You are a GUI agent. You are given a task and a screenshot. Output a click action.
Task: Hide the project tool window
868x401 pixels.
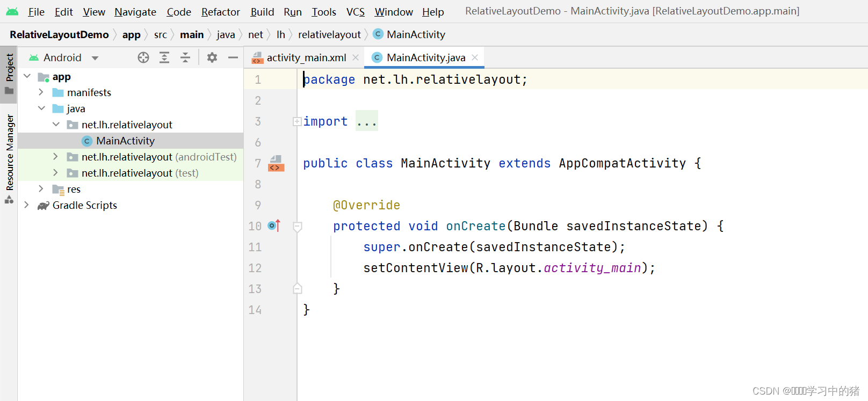click(233, 57)
